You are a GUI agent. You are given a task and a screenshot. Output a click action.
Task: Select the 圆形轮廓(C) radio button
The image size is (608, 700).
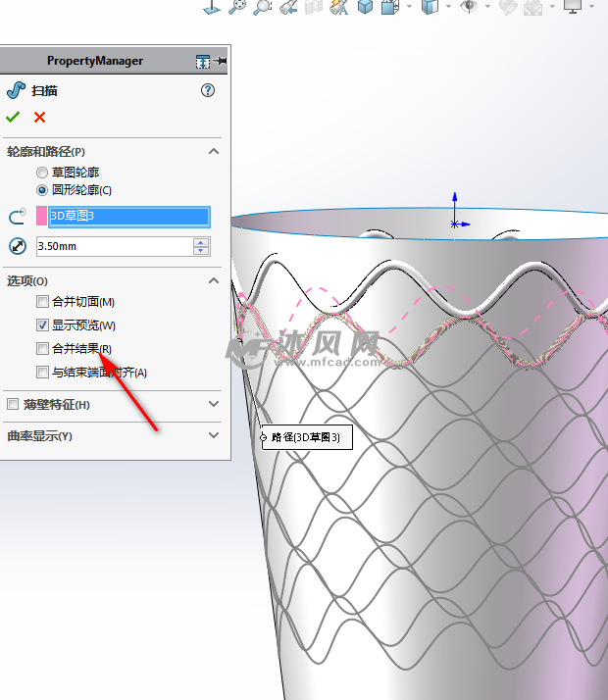[42, 190]
